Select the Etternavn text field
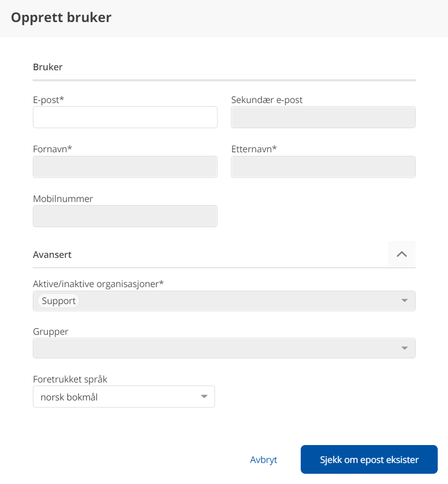Screen dimensions: 448x484 click(323, 167)
